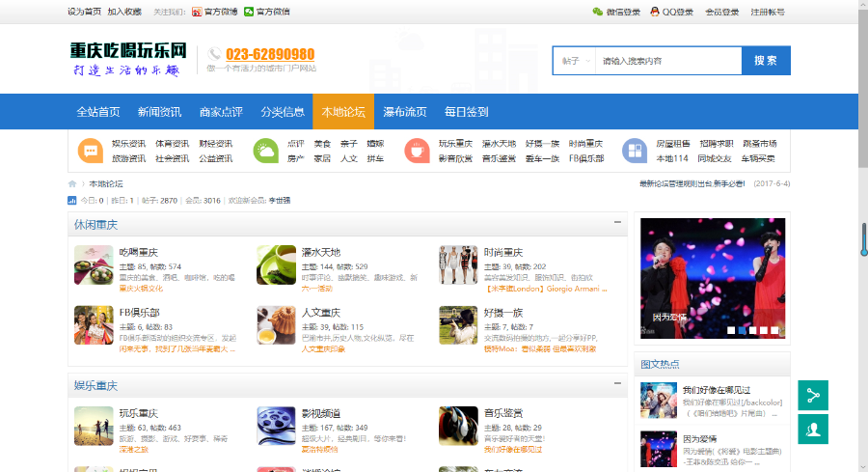Open the 招聘求职 sub-link
The height and width of the screenshot is (472, 868).
pos(717,144)
